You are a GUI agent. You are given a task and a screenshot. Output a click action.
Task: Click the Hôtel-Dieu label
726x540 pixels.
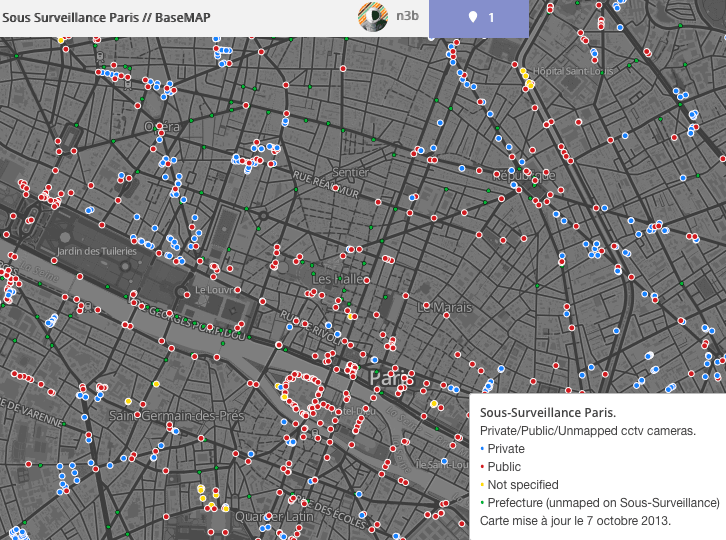353,411
